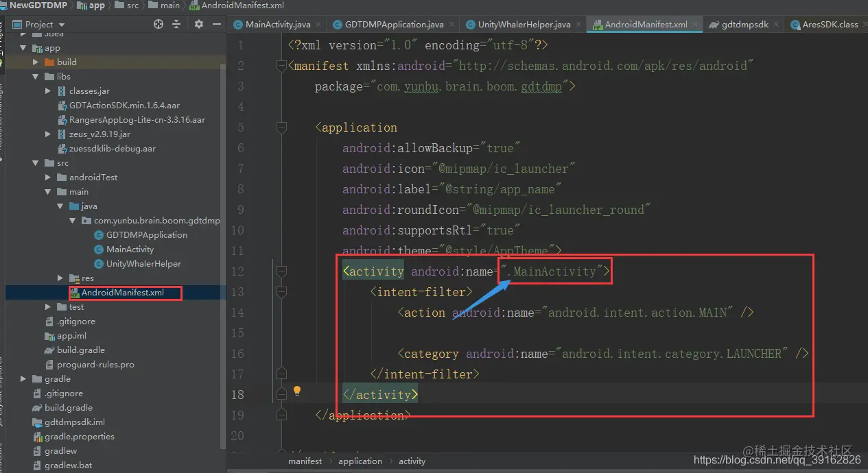Click activity in the bottom breadcrumb
Viewport: 868px width, 473px height.
pyautogui.click(x=412, y=461)
